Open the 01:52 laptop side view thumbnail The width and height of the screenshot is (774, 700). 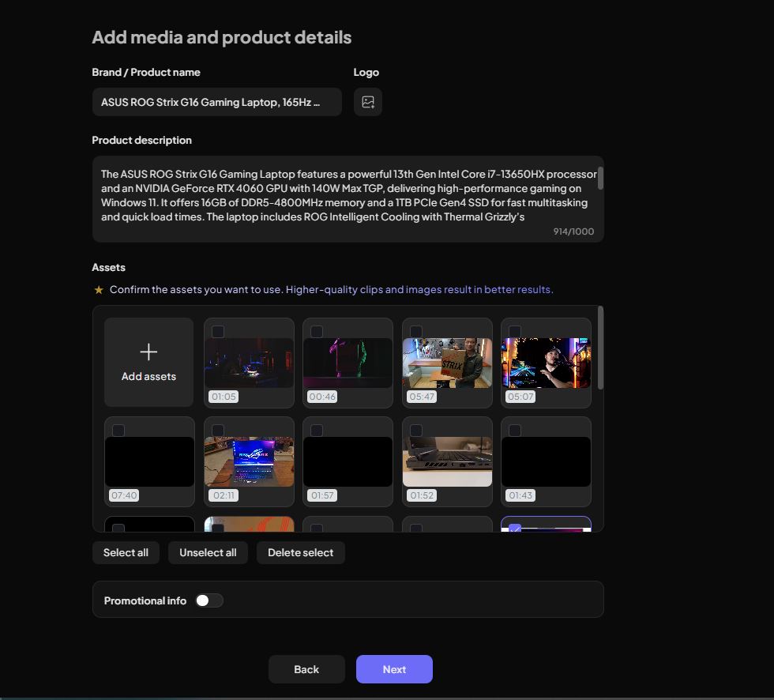coord(447,461)
